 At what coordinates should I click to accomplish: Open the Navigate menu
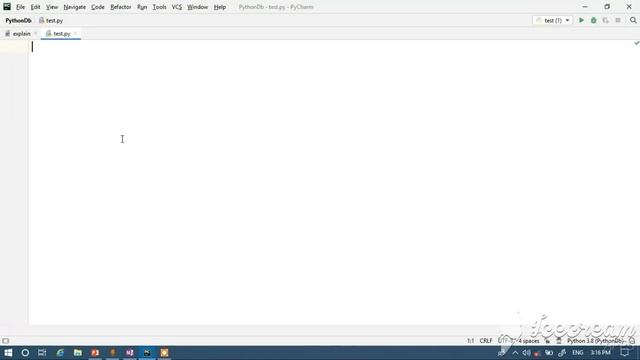(x=75, y=7)
